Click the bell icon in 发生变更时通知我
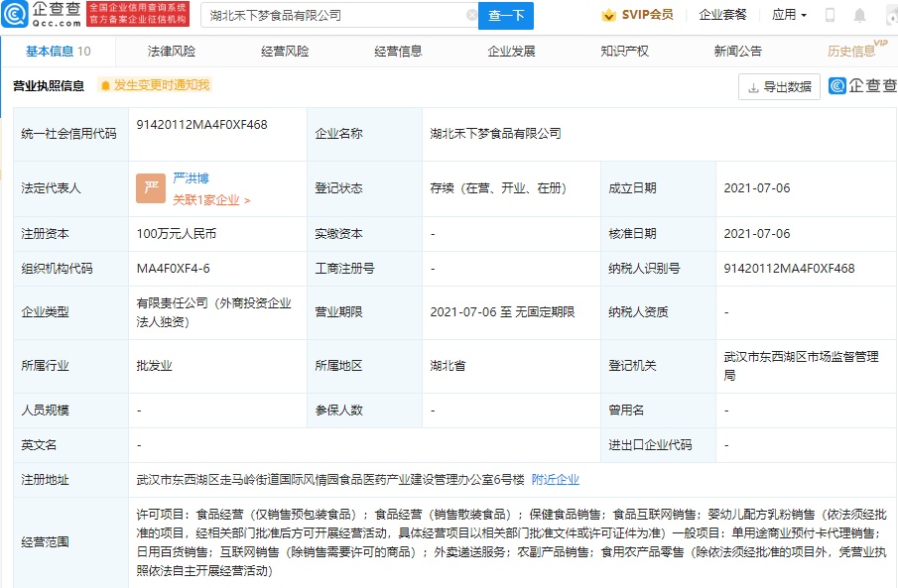The width and height of the screenshot is (898, 588). (x=105, y=86)
